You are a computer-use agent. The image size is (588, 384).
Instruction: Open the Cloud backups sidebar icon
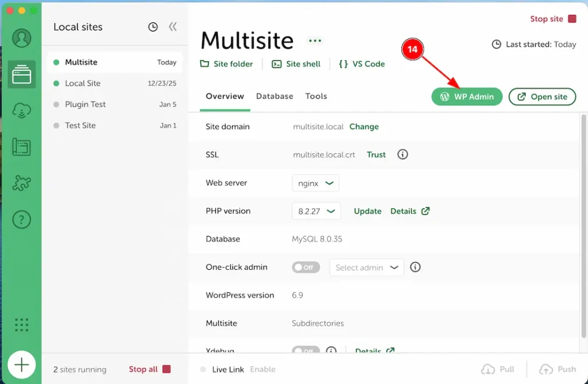point(21,110)
